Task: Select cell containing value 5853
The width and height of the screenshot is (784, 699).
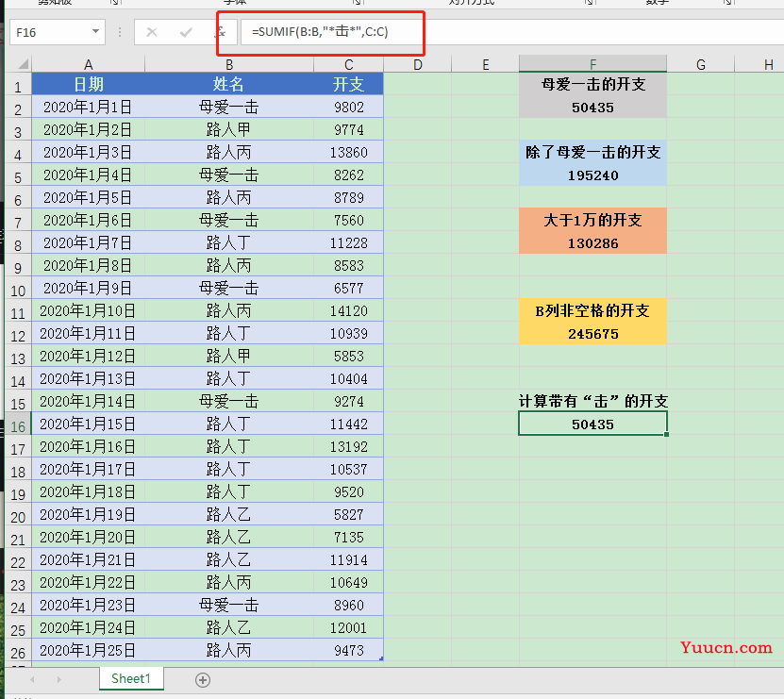Action: point(348,356)
